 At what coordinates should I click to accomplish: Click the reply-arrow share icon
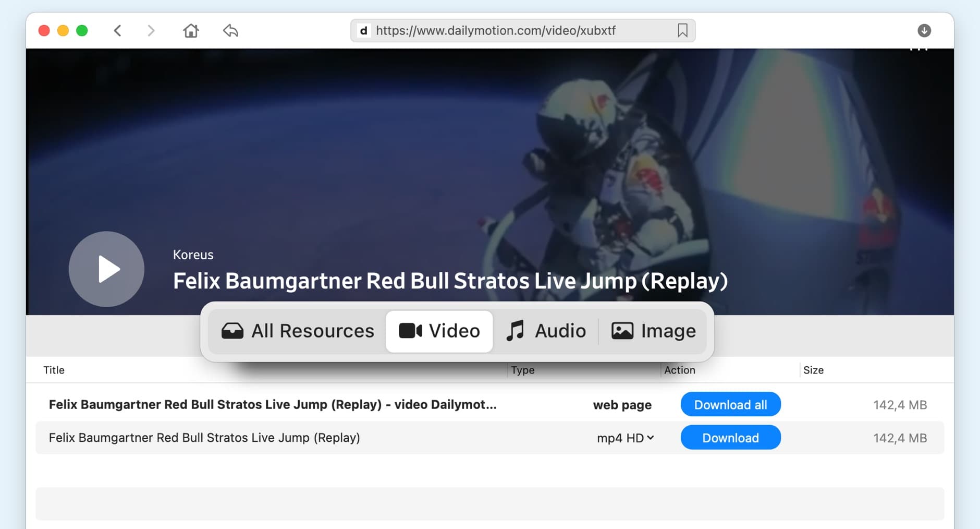click(x=230, y=31)
